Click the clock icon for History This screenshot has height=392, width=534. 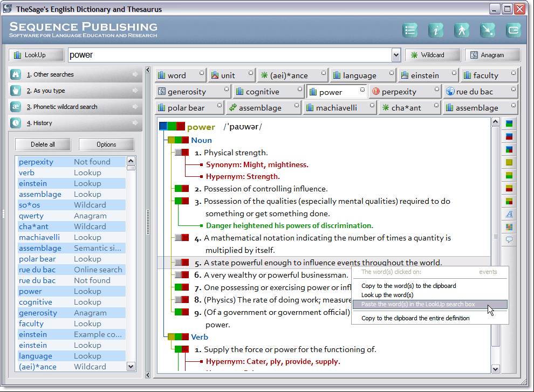point(16,123)
